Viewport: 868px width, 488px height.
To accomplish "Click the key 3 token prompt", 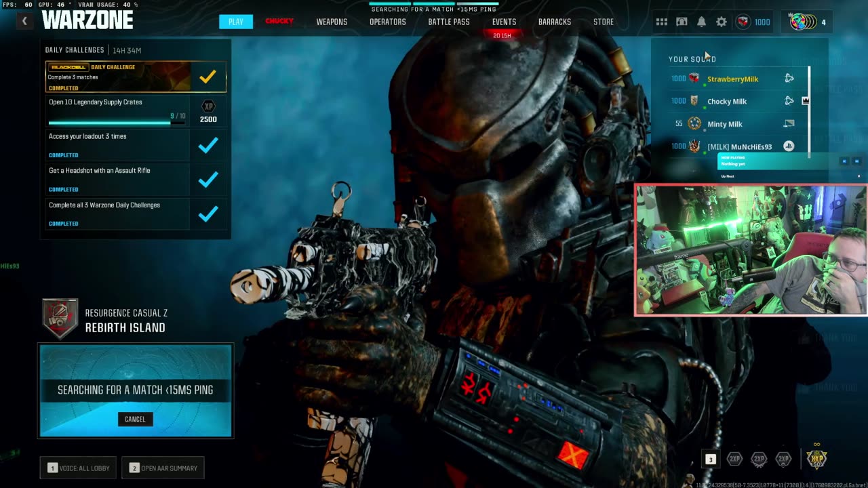I will 710,460.
